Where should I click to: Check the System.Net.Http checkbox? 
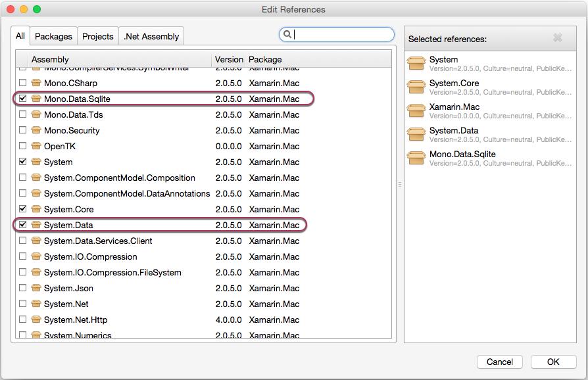23,319
